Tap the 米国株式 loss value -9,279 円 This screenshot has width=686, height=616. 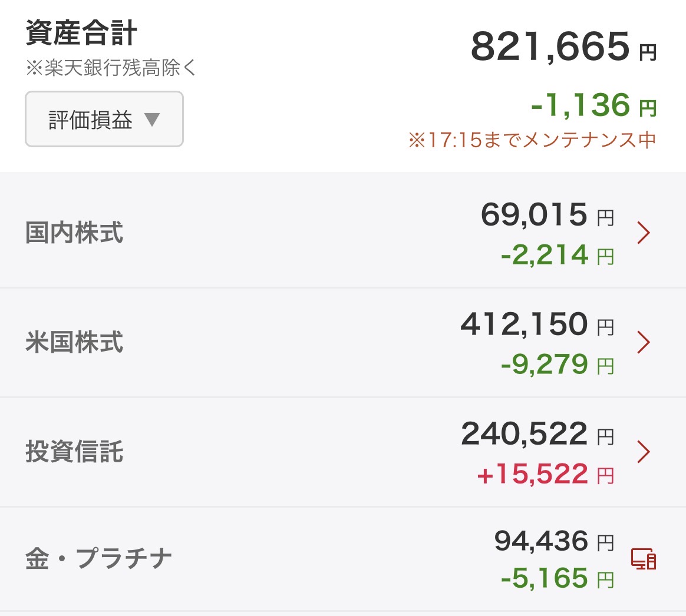coord(557,365)
